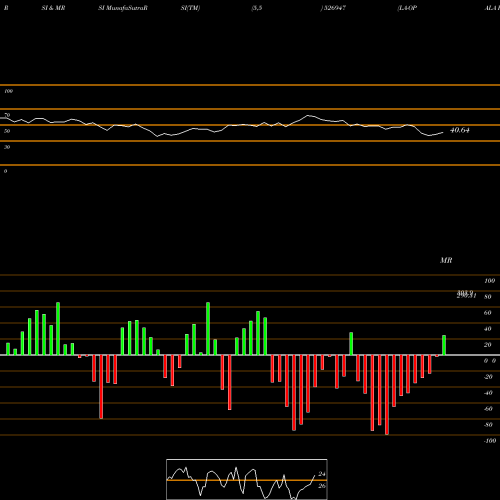500x500 pixels.
Task: Click the MR axis label "-40"
Action: [x=488, y=393]
